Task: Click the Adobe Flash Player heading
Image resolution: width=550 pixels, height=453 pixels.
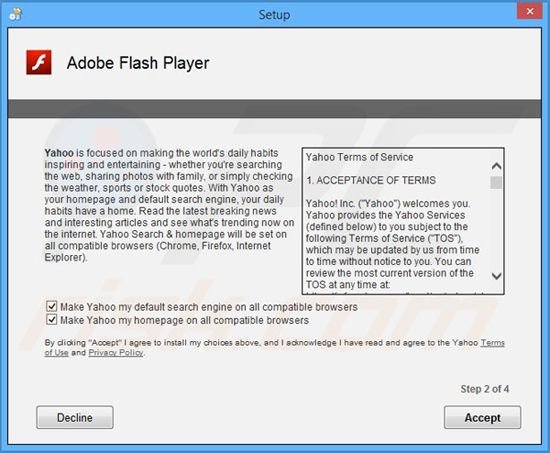Action: pos(138,63)
